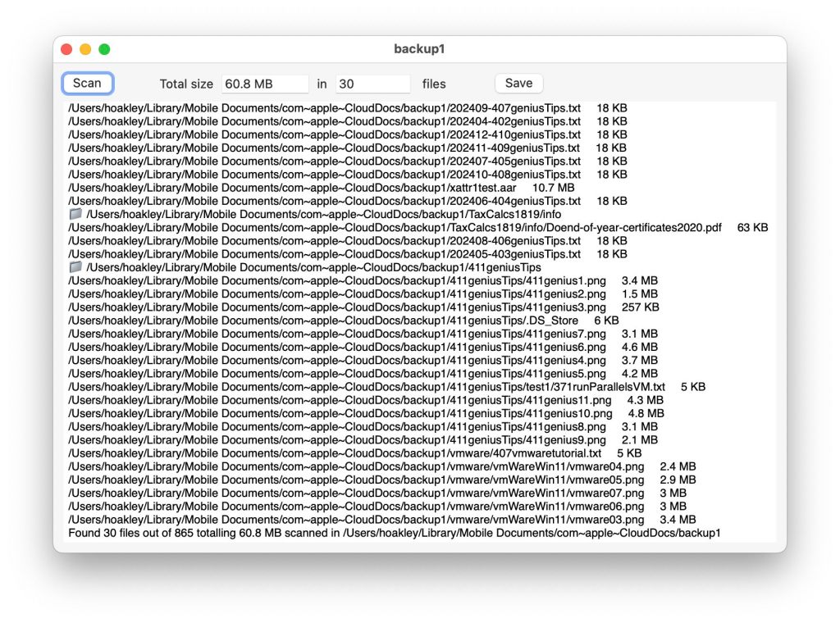The width and height of the screenshot is (840, 623).
Task: Click the backup1 window title
Action: pyautogui.click(x=419, y=49)
